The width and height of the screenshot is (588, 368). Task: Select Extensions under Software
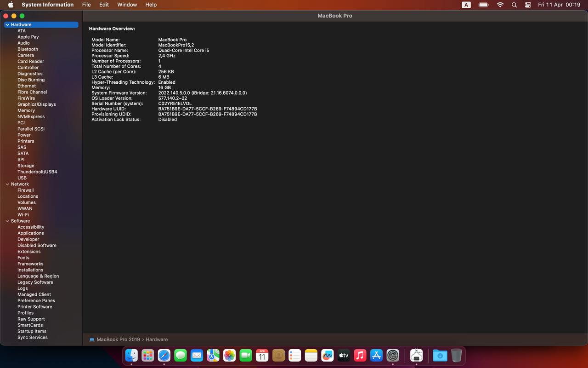click(29, 252)
